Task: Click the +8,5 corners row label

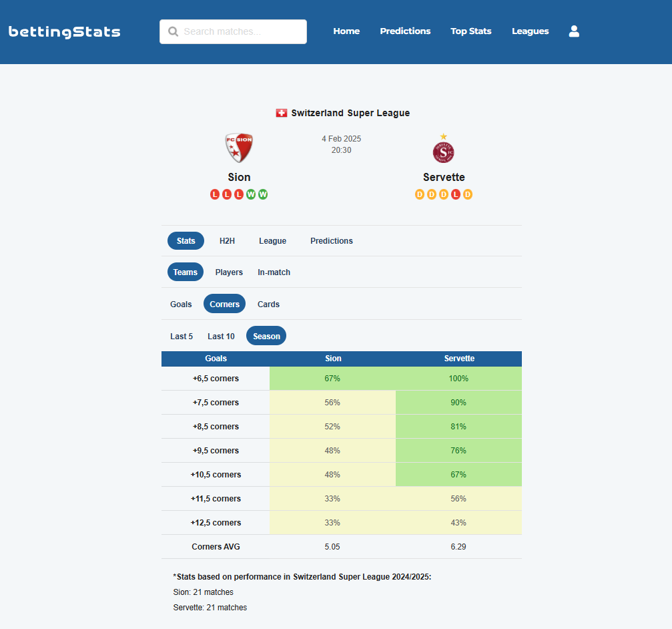Action: tap(216, 427)
